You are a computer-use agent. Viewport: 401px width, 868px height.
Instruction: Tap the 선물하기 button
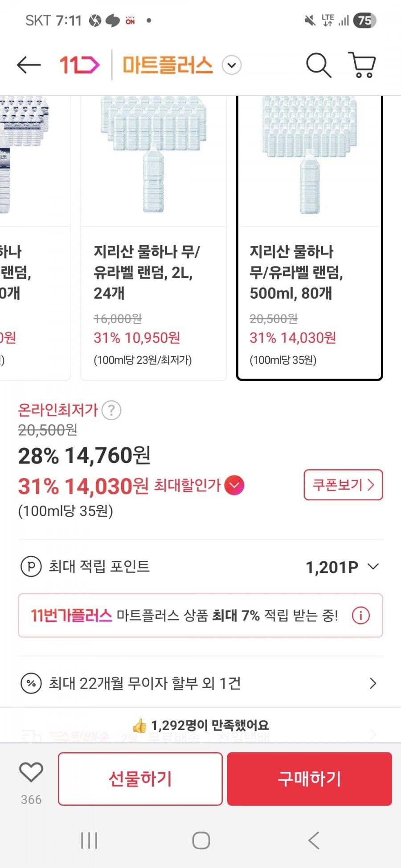pyautogui.click(x=140, y=779)
